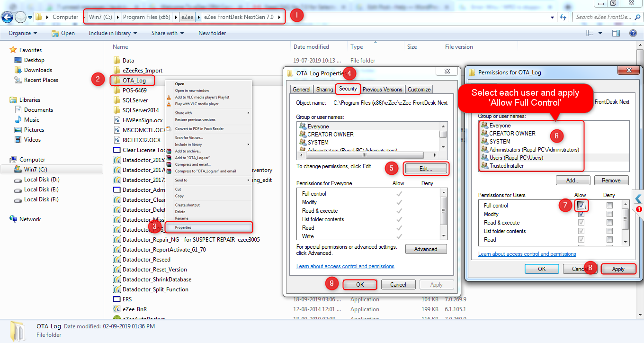Screen dimensions: 644x343
Task: Change view using the view mode icon
Action: pos(590,33)
